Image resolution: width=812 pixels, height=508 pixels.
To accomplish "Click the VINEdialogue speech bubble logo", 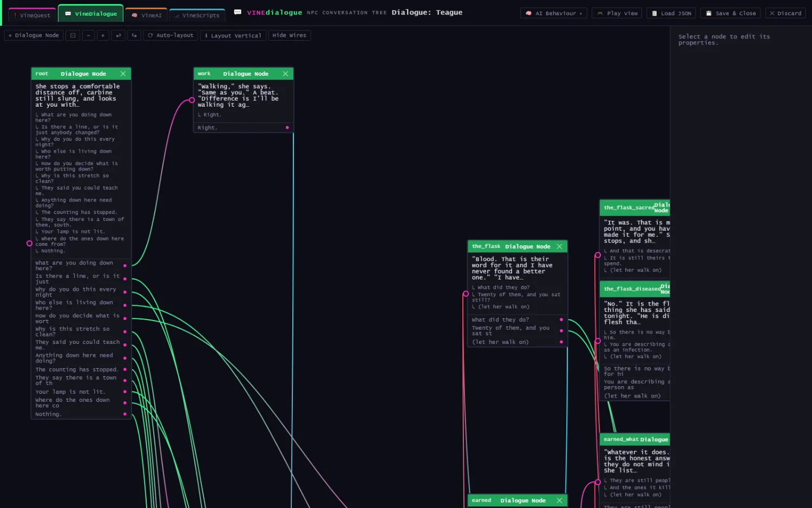I will [238, 12].
